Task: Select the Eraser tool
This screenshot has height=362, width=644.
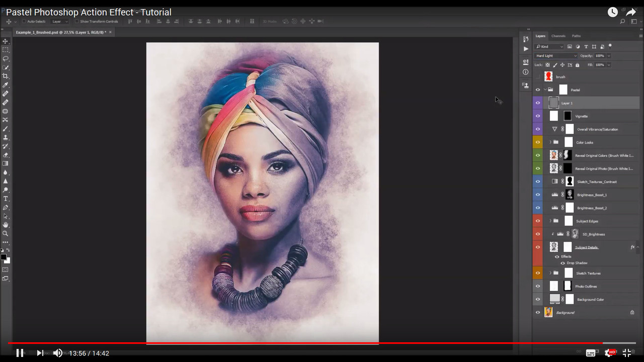Action: [x=6, y=155]
